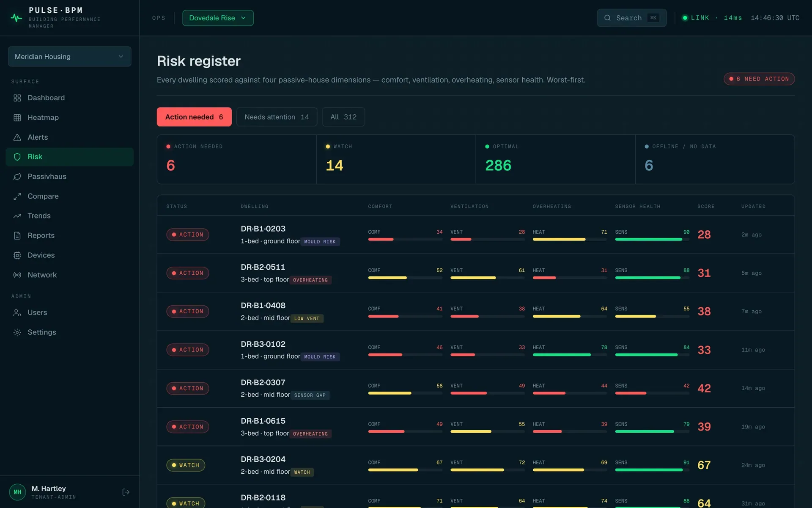Viewport: 812px width, 508px height.
Task: Click the Devices chip icon
Action: [17, 255]
